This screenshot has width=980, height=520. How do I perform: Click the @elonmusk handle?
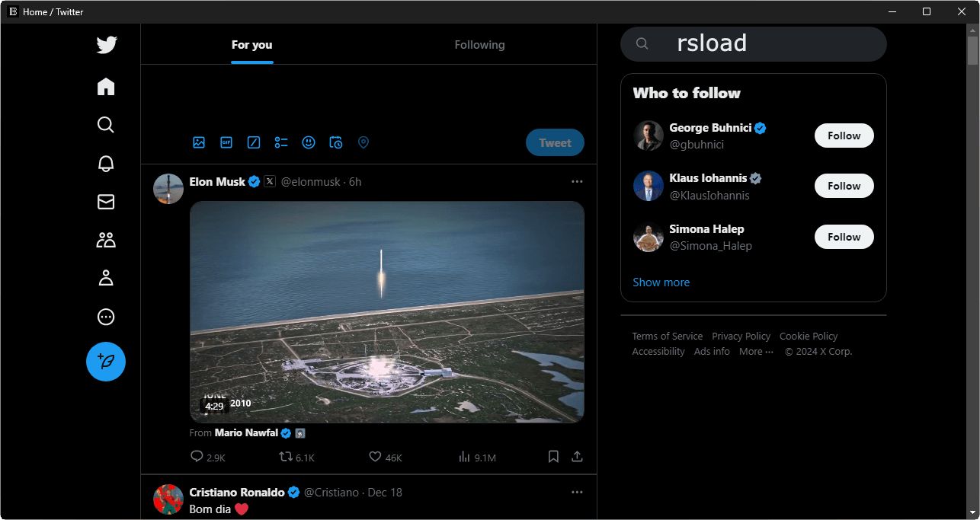point(311,182)
